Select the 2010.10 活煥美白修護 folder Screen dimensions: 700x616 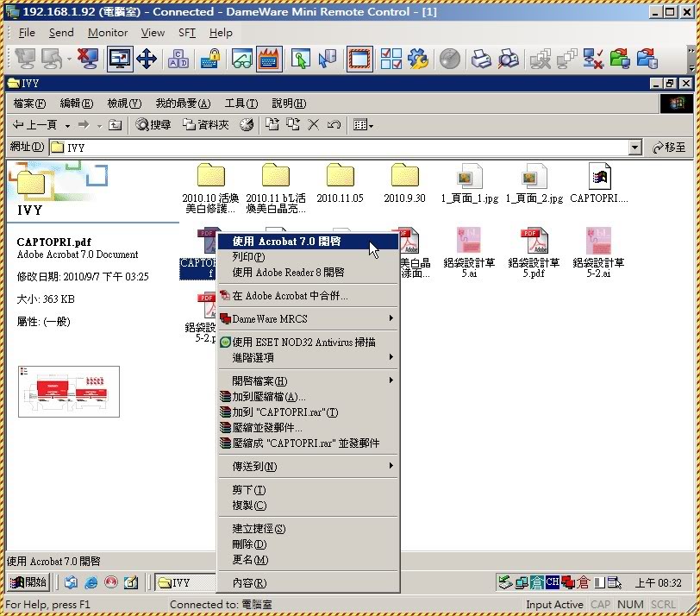click(x=210, y=188)
